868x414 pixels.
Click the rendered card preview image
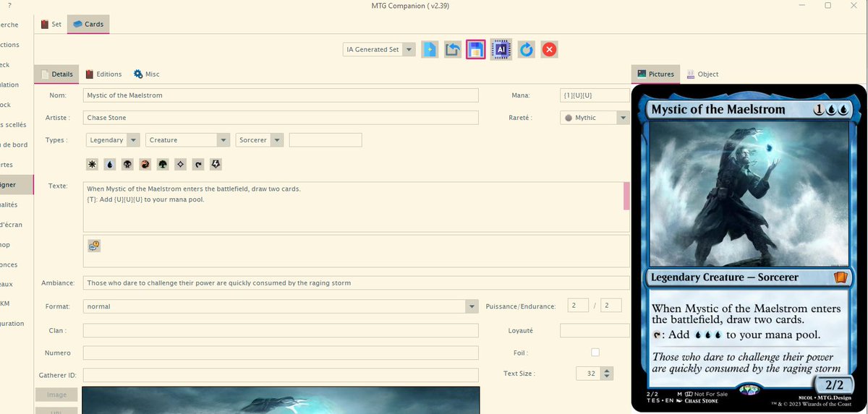click(749, 248)
